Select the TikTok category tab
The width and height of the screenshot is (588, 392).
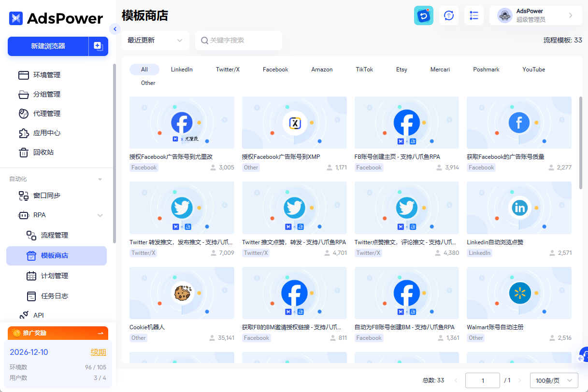[x=364, y=70]
